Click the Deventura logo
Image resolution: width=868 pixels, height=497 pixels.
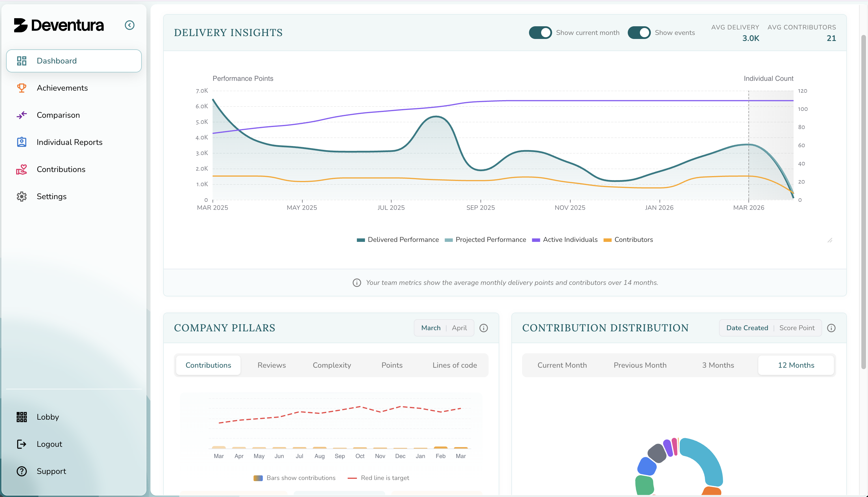coord(59,25)
